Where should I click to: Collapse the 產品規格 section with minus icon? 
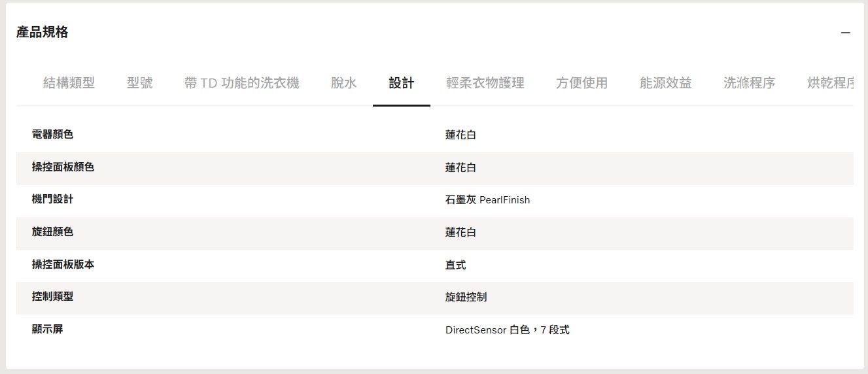tap(846, 33)
